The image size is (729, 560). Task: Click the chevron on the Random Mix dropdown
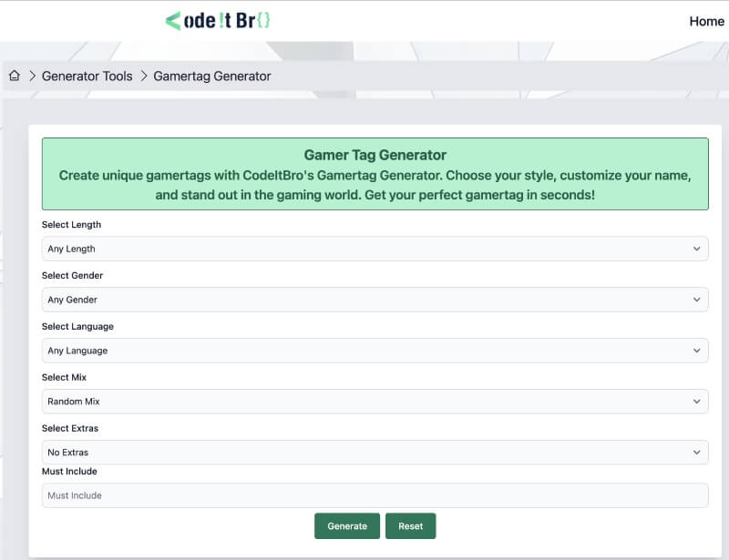coord(696,402)
